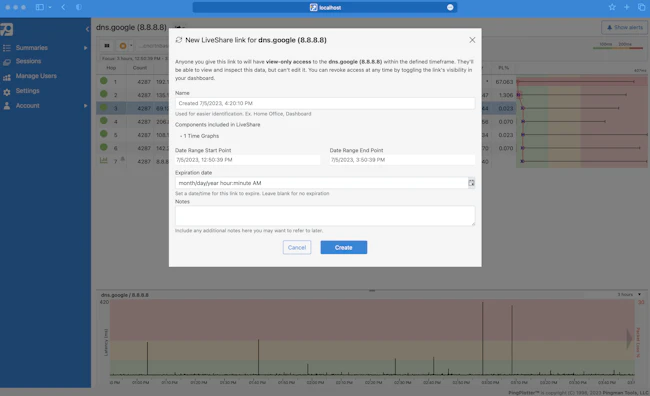Open Sessions in the sidebar
The image size is (650, 396).
pos(28,61)
